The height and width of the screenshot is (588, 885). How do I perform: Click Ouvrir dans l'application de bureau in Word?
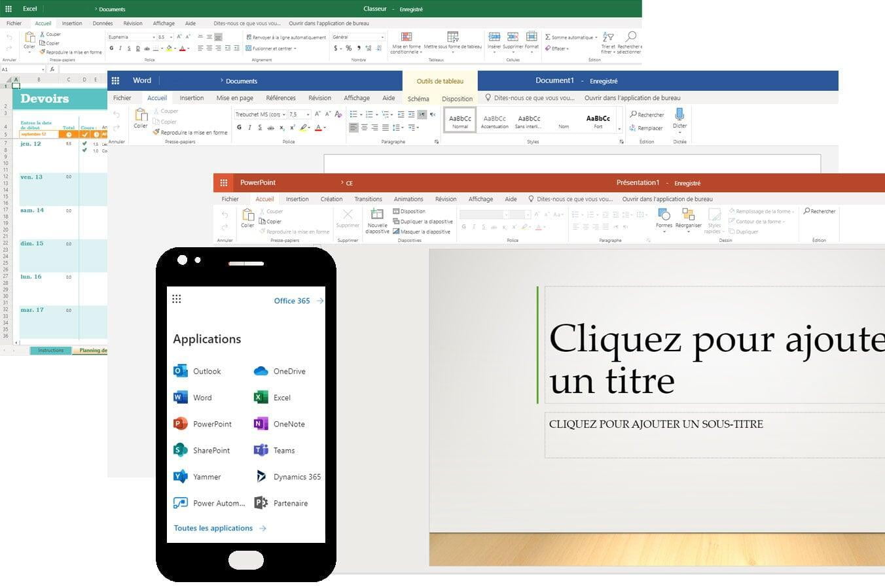click(632, 98)
